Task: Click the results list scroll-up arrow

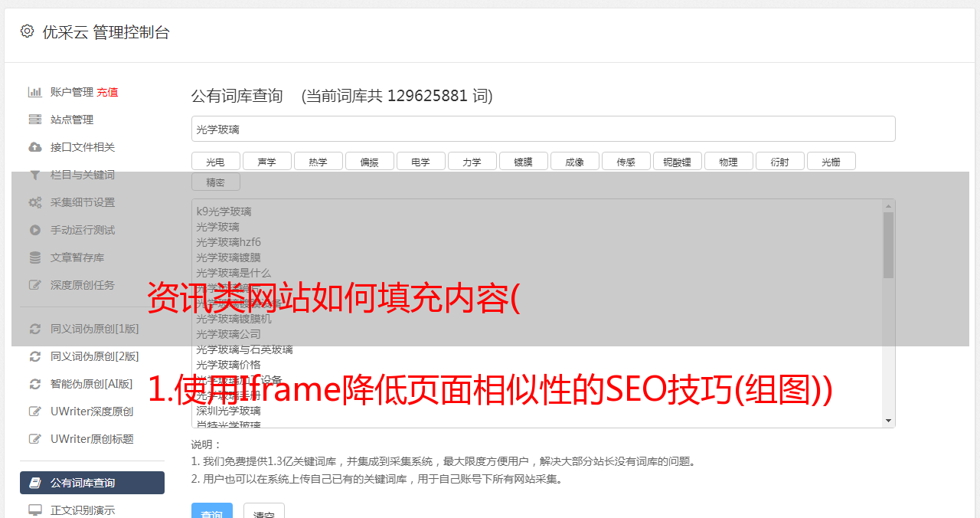Action: (888, 205)
